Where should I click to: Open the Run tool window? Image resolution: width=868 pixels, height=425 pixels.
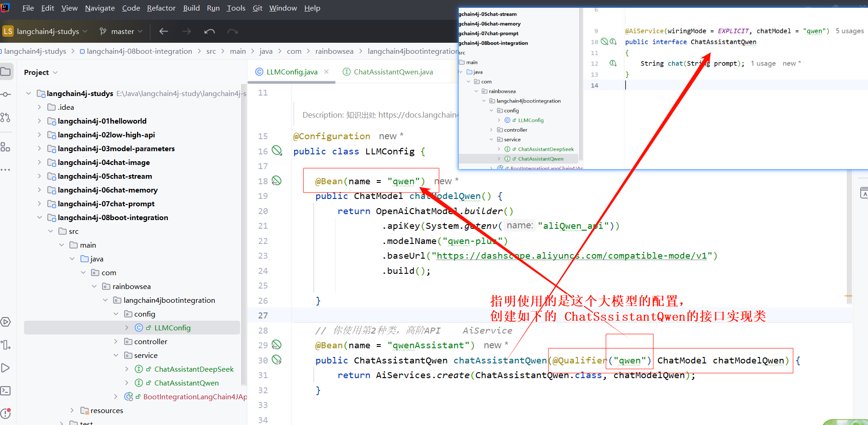[6, 368]
